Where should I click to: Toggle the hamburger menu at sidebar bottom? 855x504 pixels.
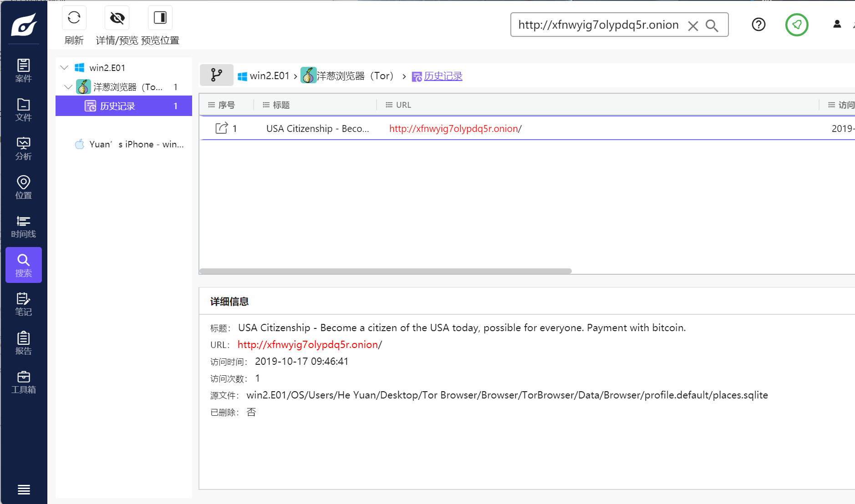[x=24, y=489]
